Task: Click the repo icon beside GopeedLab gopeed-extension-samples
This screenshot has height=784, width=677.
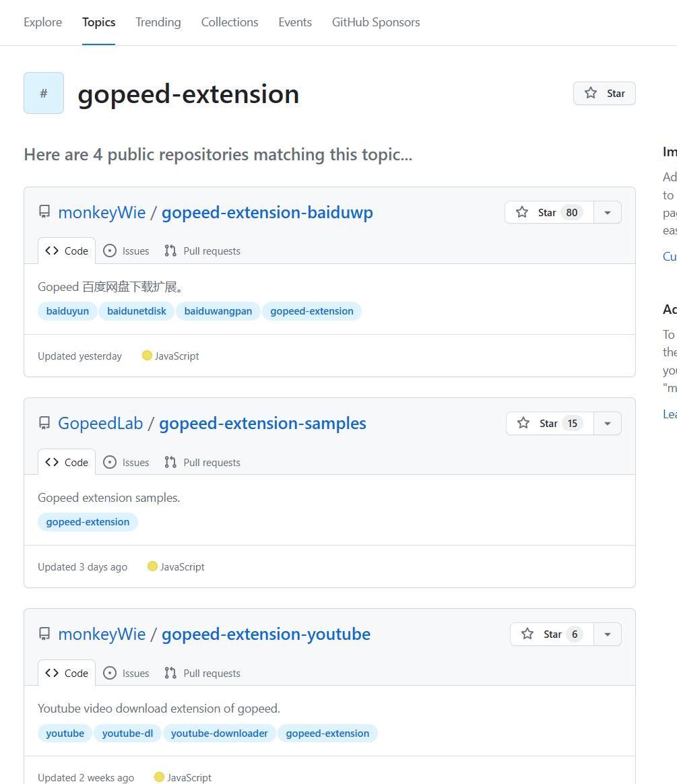Action: click(44, 424)
